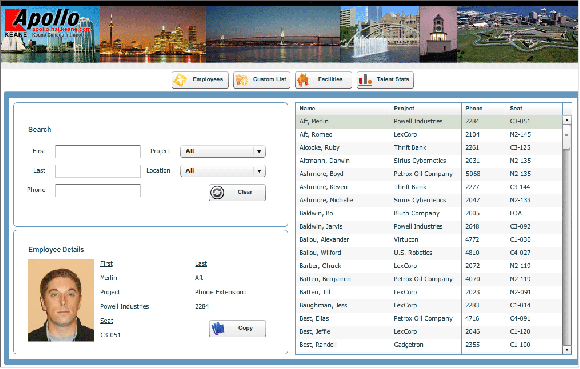The image size is (580, 369).
Task: Select the 'Ballou, Wilford' row
Action: [x=429, y=253]
